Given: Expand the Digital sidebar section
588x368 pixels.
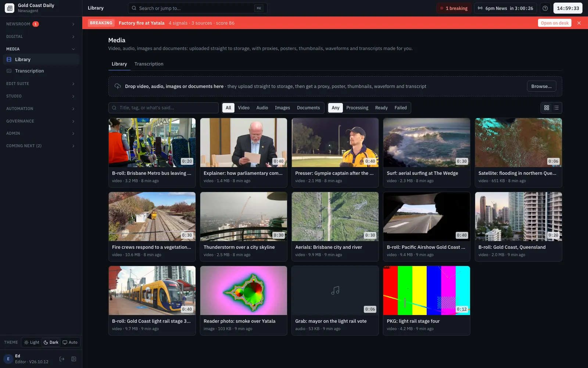Looking at the screenshot, I should 41,36.
